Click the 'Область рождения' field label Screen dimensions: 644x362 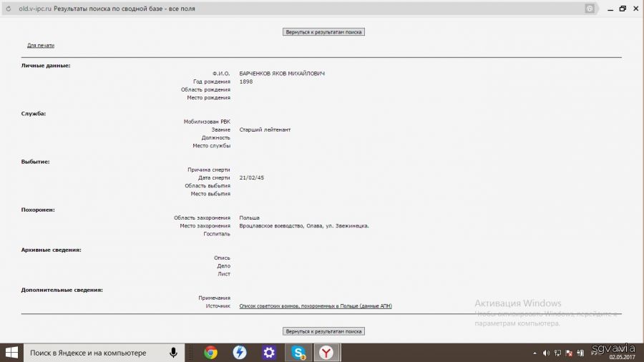(x=205, y=89)
